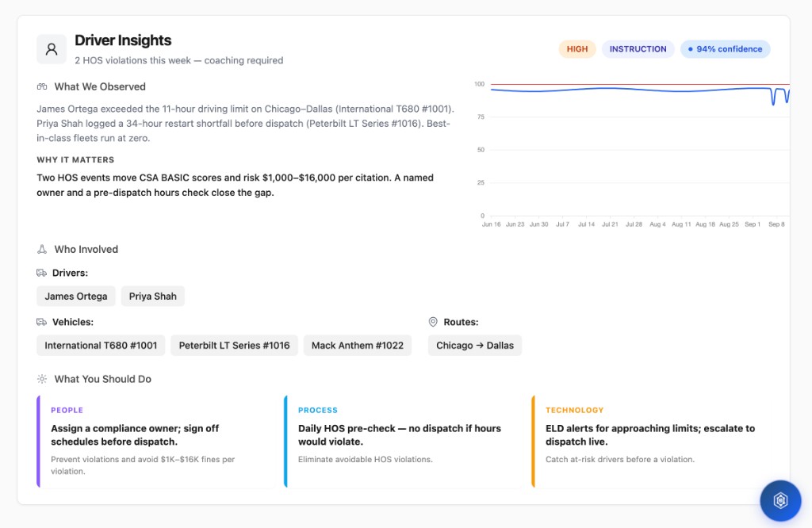Click the red threshold line on the chart

click(640, 84)
